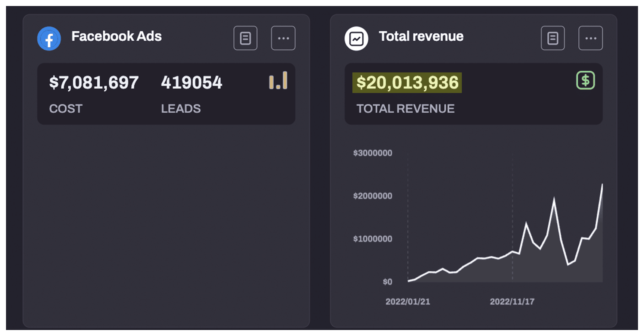Click the TOTAL REVENUE label under the figure

[x=405, y=109]
